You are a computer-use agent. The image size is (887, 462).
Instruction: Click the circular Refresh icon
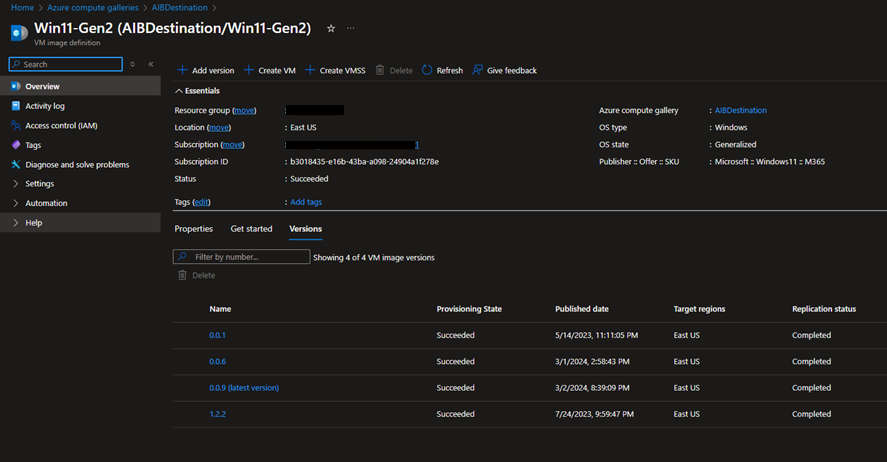click(x=427, y=70)
